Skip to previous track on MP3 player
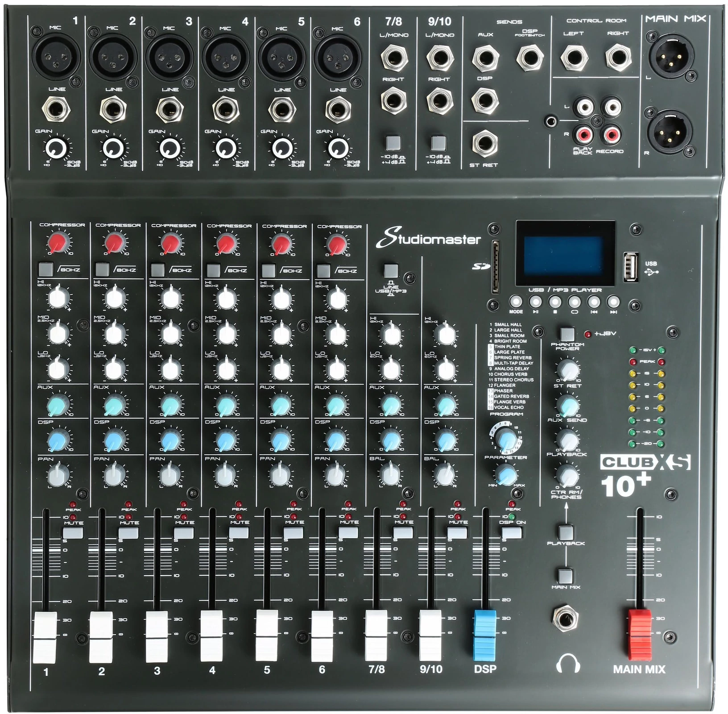The image size is (728, 714). pos(594,301)
